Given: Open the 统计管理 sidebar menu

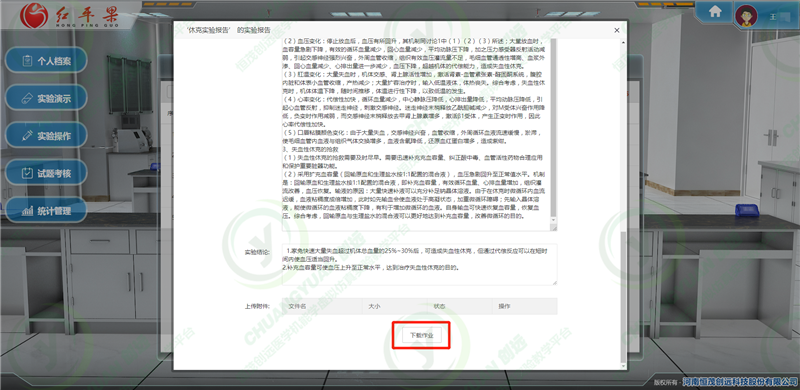Looking at the screenshot, I should tap(46, 210).
